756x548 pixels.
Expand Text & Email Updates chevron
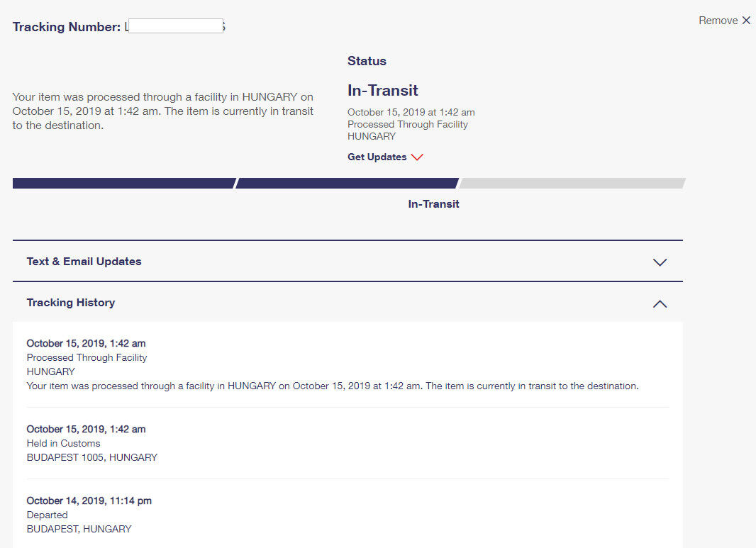point(660,262)
